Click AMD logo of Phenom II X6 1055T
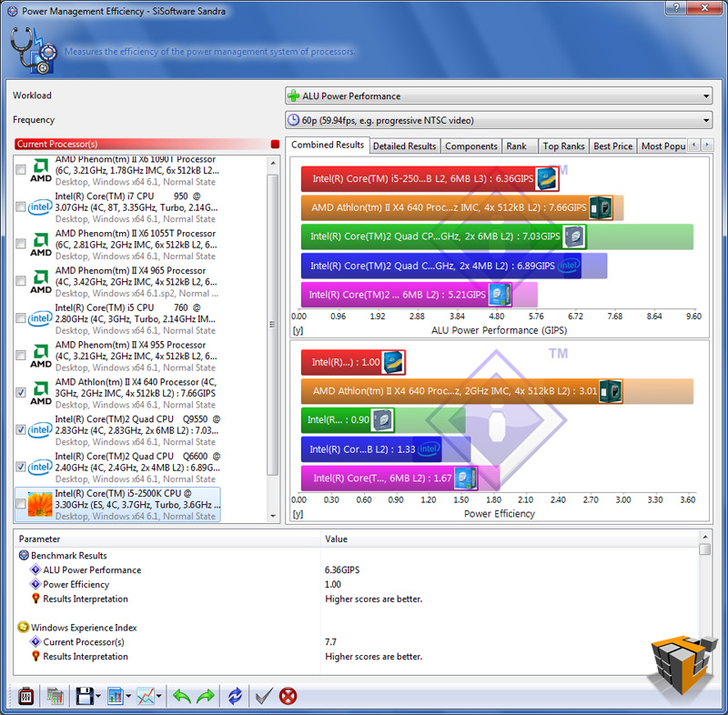 [x=41, y=245]
